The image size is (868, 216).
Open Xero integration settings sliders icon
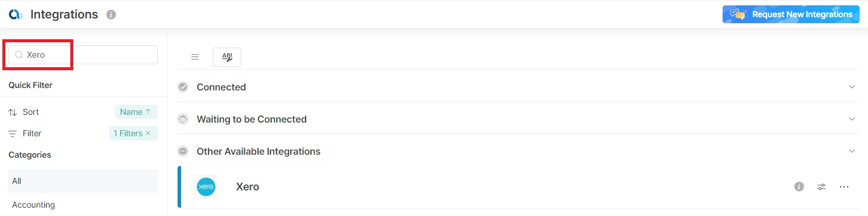pyautogui.click(x=822, y=187)
